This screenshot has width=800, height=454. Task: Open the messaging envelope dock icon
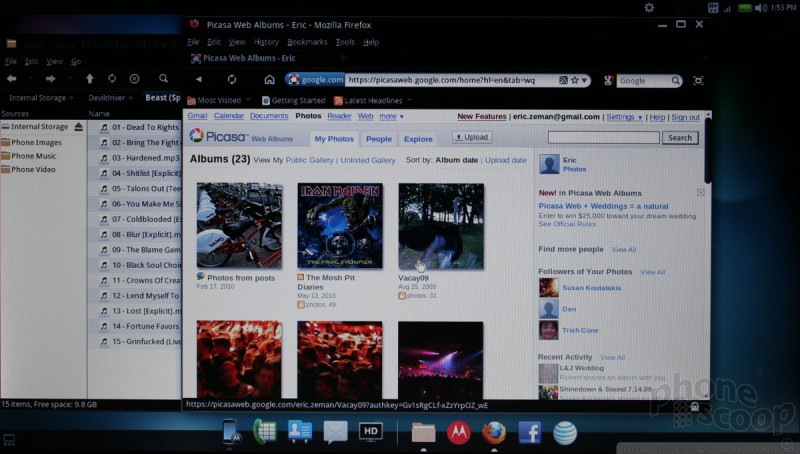335,433
